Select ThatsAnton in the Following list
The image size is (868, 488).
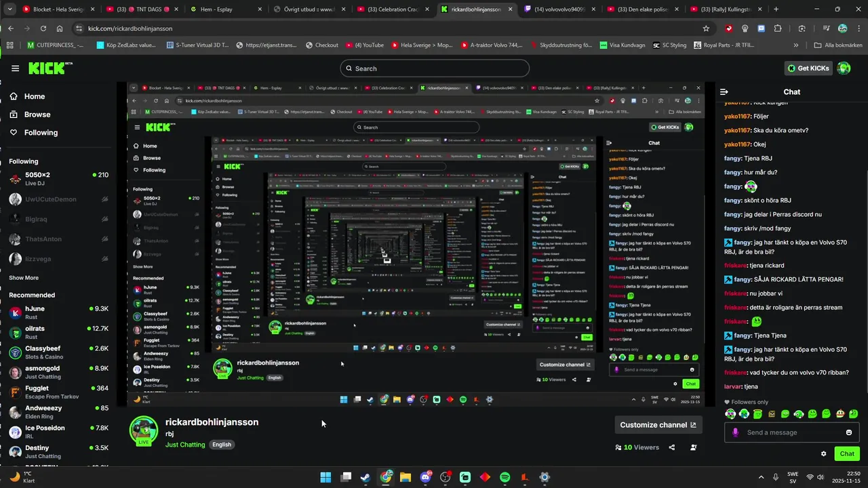(58, 239)
